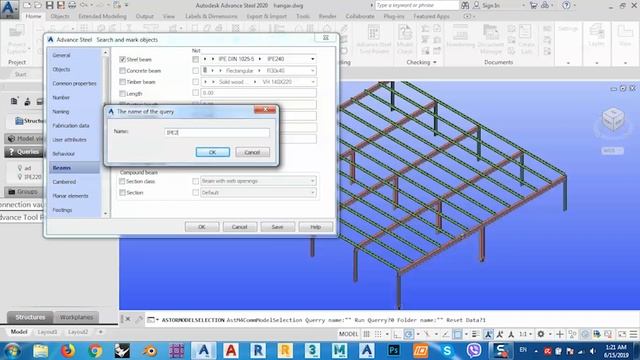Open the Help question mark icon

pyautogui.click(x=566, y=5)
